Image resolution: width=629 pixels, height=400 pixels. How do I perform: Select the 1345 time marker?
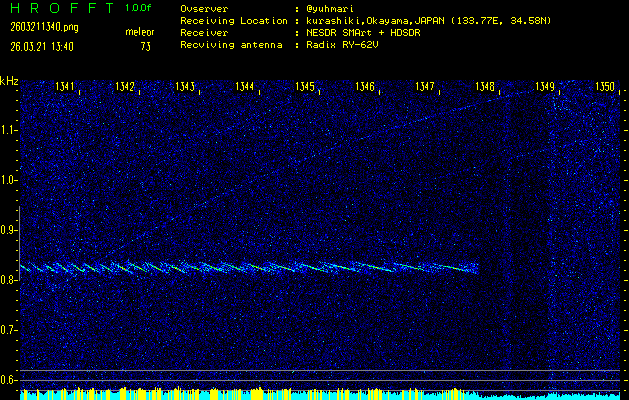click(306, 87)
